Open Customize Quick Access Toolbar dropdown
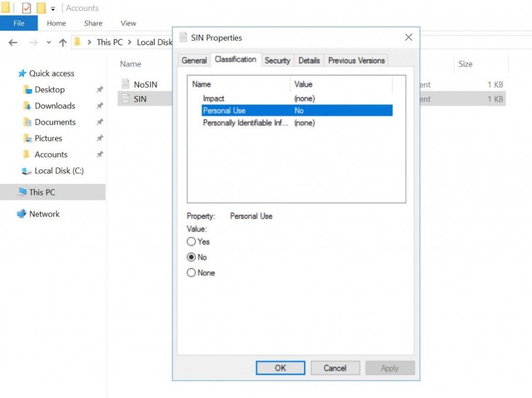The height and width of the screenshot is (398, 532). click(53, 8)
